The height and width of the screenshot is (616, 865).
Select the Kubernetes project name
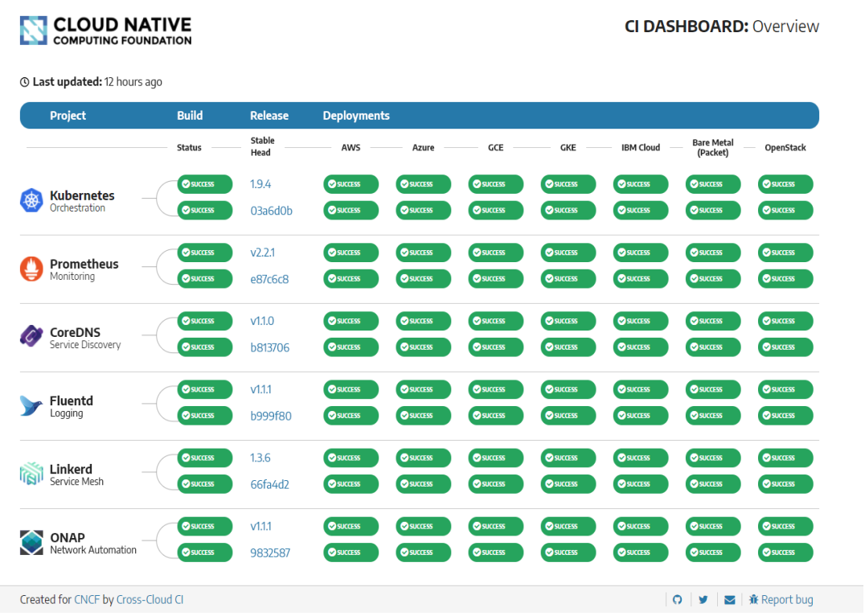point(82,196)
